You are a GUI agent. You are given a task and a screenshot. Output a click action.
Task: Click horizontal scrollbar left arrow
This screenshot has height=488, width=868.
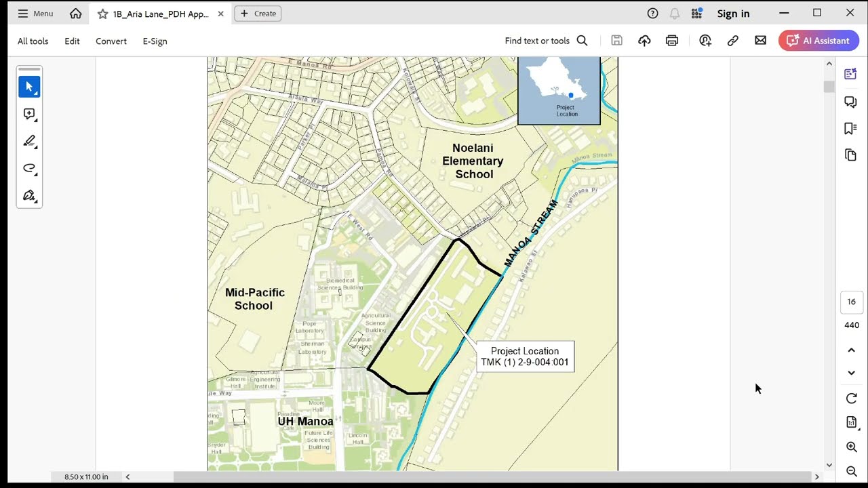click(127, 476)
